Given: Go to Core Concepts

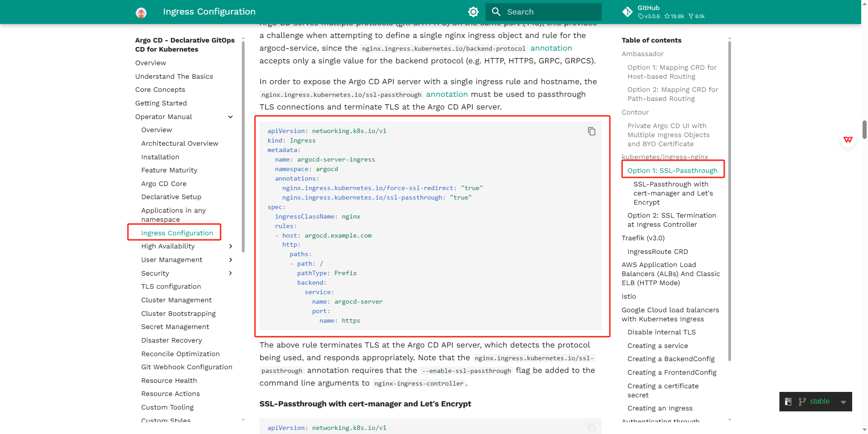Looking at the screenshot, I should tap(160, 90).
